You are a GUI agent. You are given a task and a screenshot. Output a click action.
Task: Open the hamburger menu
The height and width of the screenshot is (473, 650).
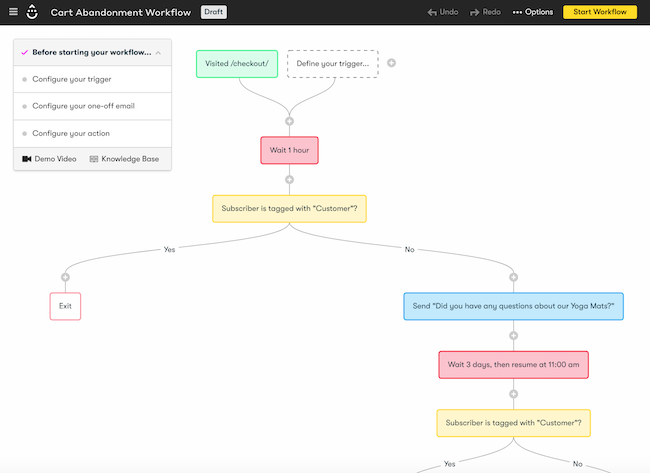pyautogui.click(x=13, y=12)
